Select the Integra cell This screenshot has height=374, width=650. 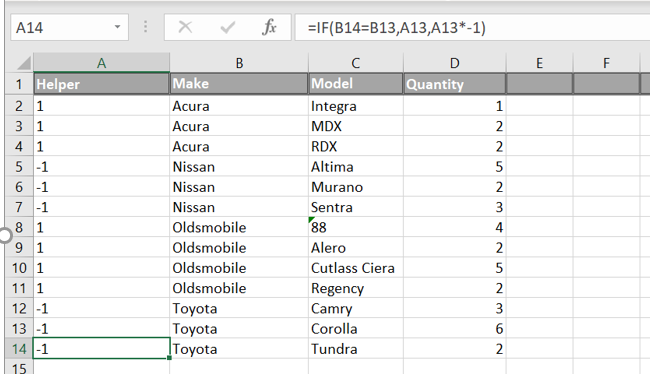(356, 106)
